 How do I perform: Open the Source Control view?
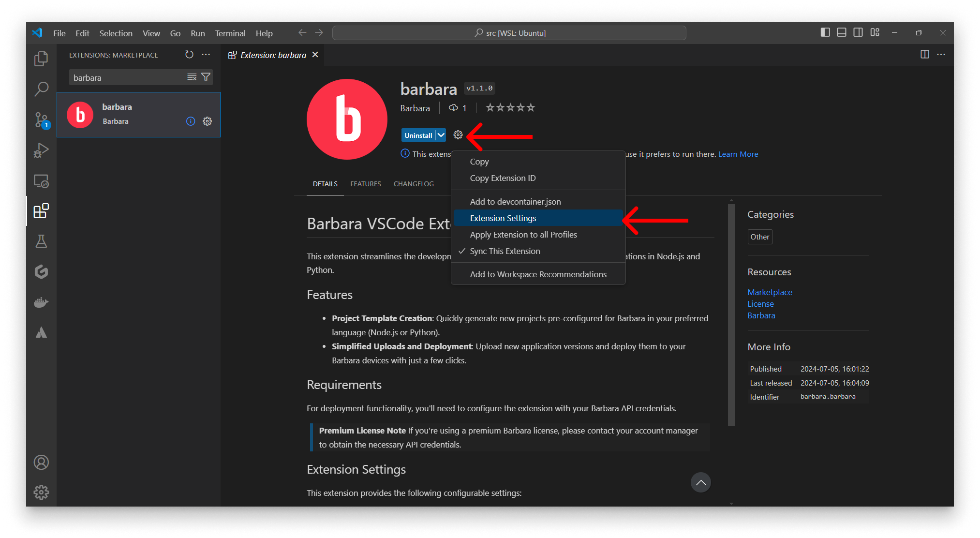[x=41, y=120]
